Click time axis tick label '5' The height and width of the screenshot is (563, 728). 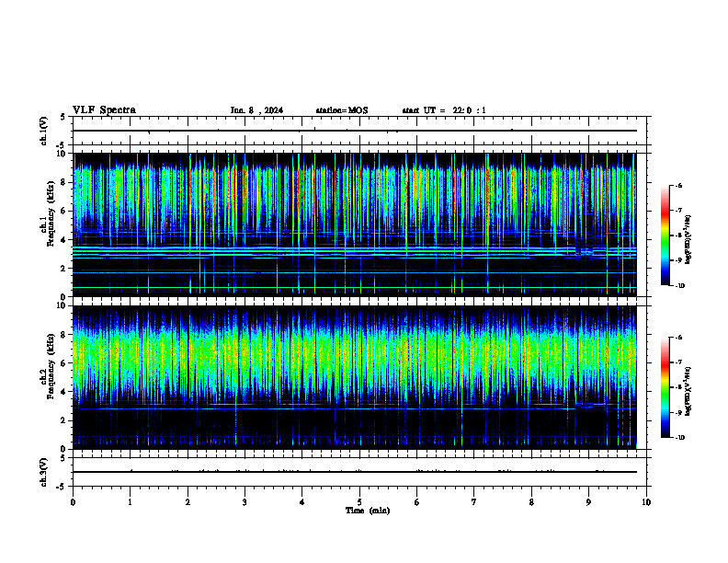[359, 502]
